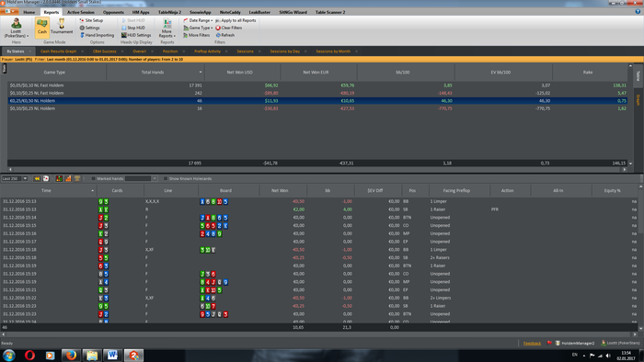The height and width of the screenshot is (362, 644).
Task: Click the orange graph icon in hands toolbar
Action: 68,178
